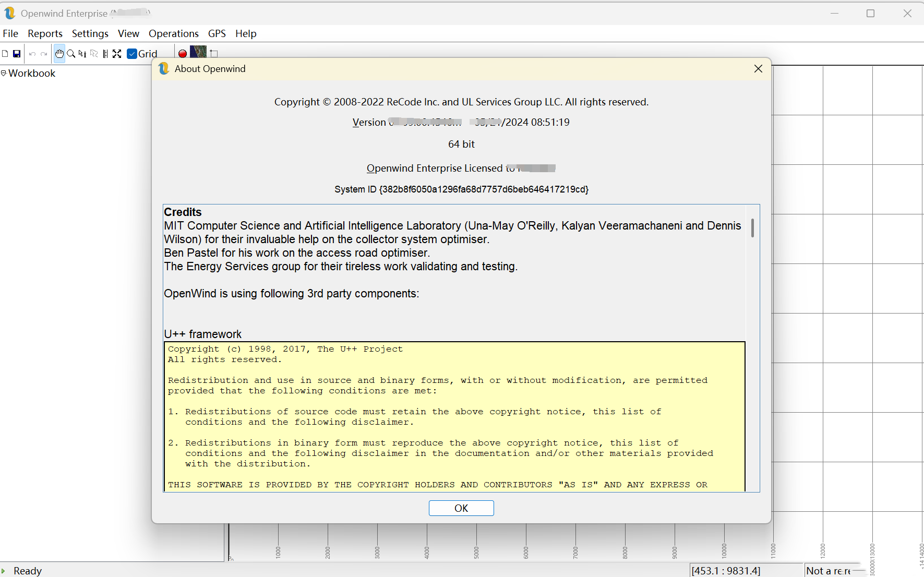Click the zoom to full extents icon
The height and width of the screenshot is (577, 924).
point(117,54)
